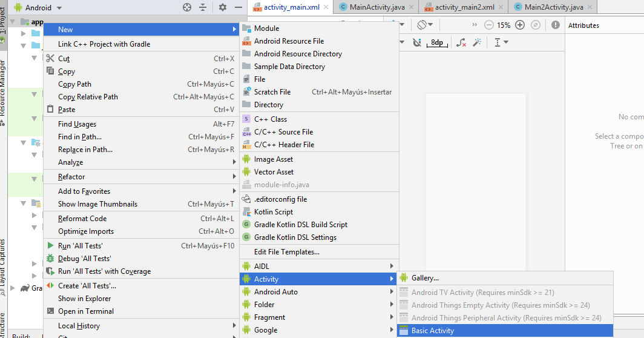This screenshot has width=644, height=338.
Task: Open the Android project view dropdown
Action: click(x=38, y=7)
